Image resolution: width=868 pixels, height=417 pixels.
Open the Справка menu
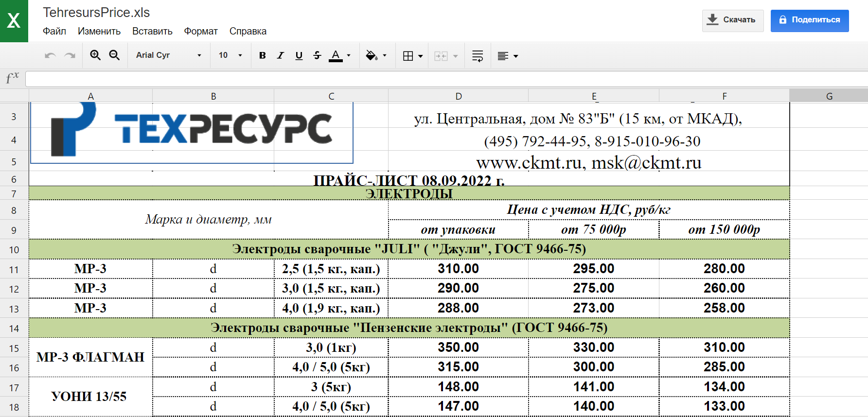click(x=248, y=31)
